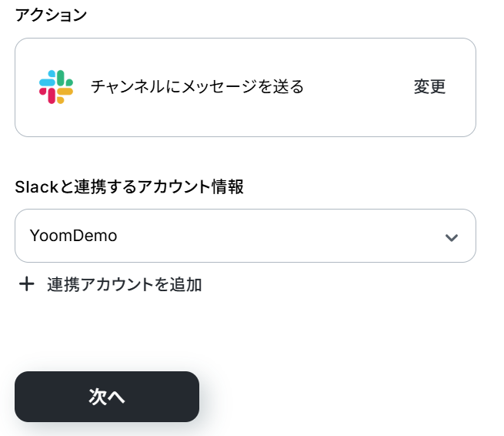
Task: Click the plus icon for adding account
Action: (27, 284)
